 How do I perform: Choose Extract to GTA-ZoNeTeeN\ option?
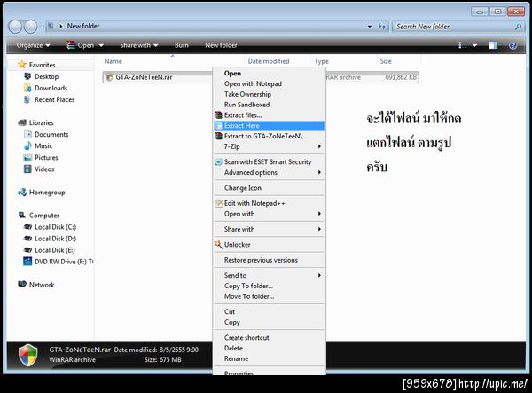[269, 136]
